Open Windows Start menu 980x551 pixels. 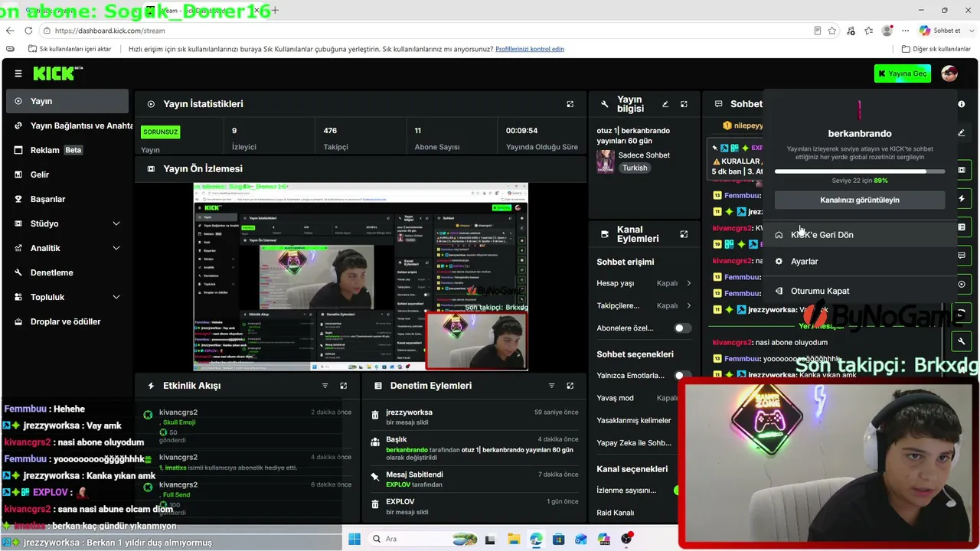[354, 539]
